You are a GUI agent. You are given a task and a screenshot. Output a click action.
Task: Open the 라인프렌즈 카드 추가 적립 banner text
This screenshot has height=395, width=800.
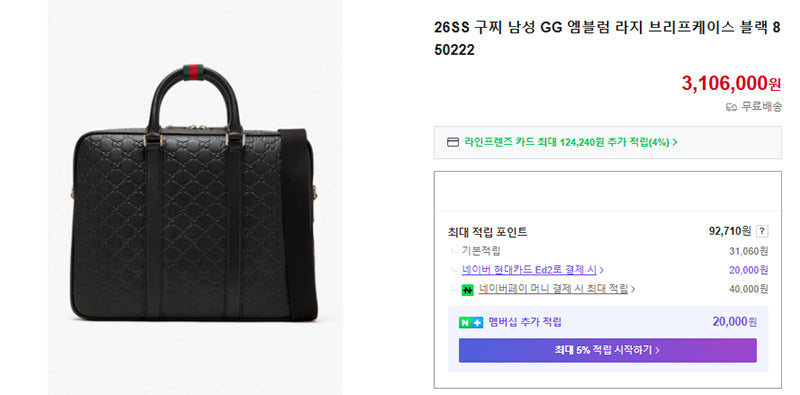point(567,142)
